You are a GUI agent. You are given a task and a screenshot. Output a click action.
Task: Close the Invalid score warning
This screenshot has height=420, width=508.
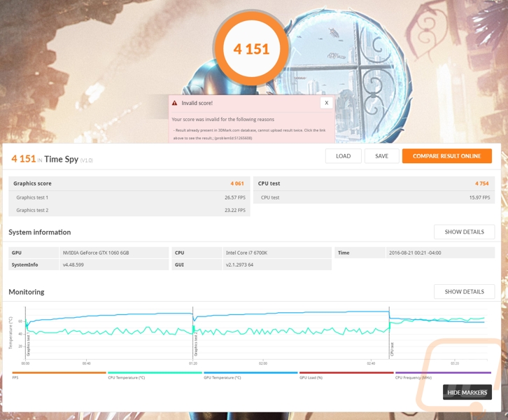(326, 103)
